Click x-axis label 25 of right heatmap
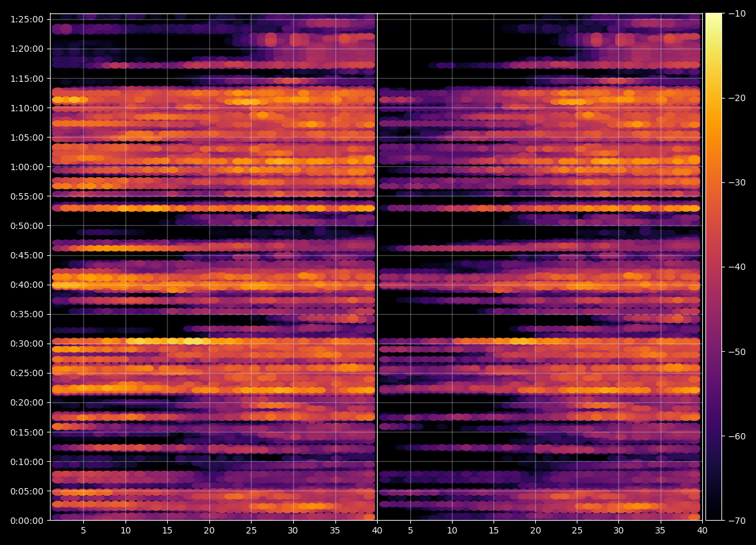The width and height of the screenshot is (756, 545). (577, 530)
